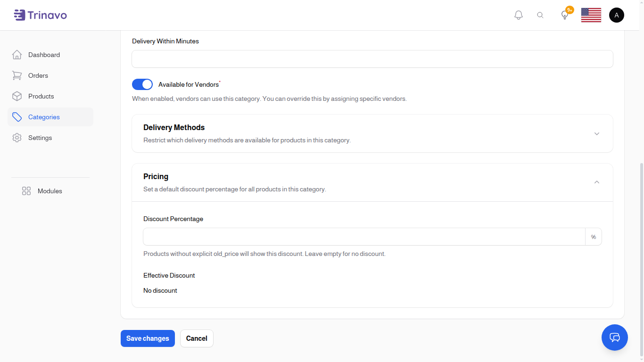
Task: Click the Save changes button
Action: coord(148,338)
